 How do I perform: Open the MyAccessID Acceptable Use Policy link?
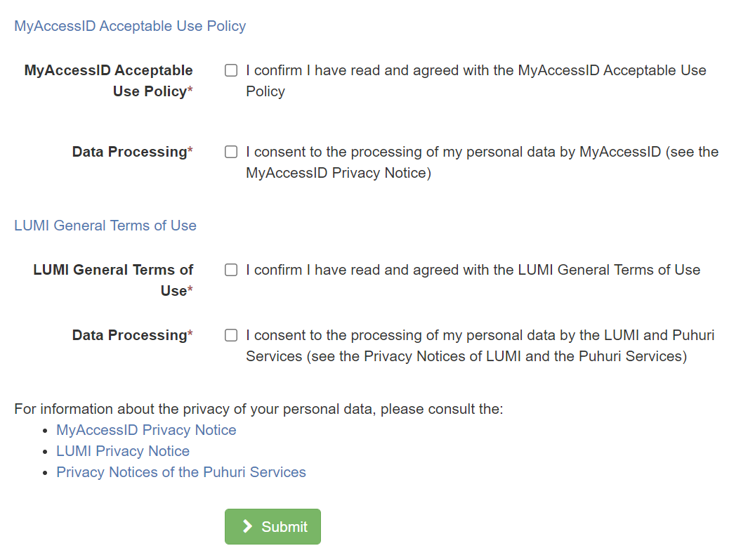click(130, 25)
